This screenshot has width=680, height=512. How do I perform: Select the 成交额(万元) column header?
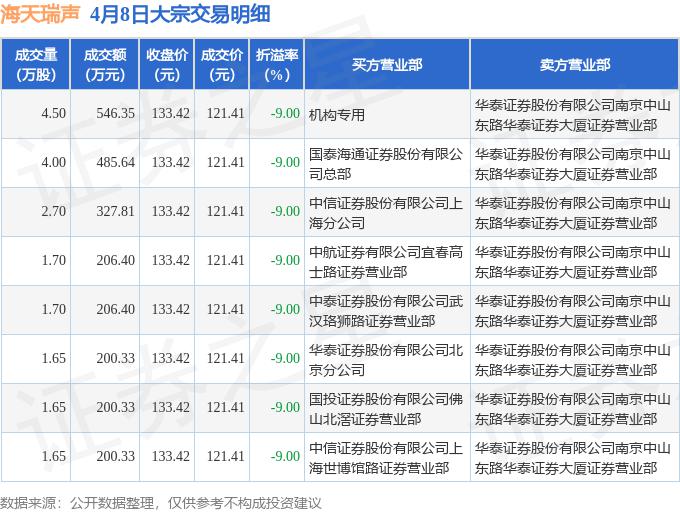[105, 65]
